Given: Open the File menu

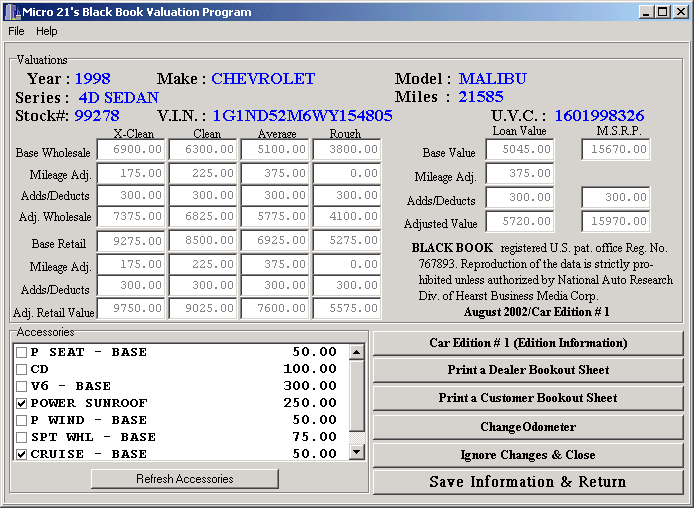Looking at the screenshot, I should (16, 31).
